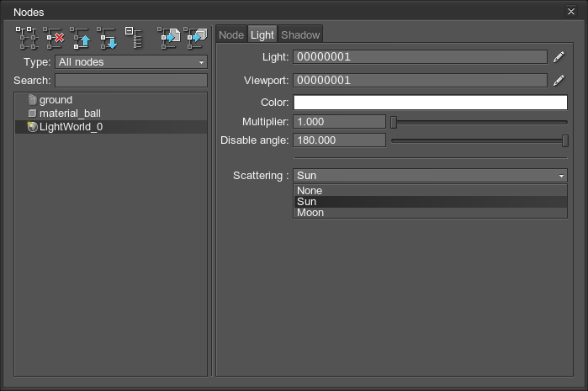Image resolution: width=588 pixels, height=391 pixels.
Task: Click the Scattering dropdown showing Sun
Action: pos(430,176)
